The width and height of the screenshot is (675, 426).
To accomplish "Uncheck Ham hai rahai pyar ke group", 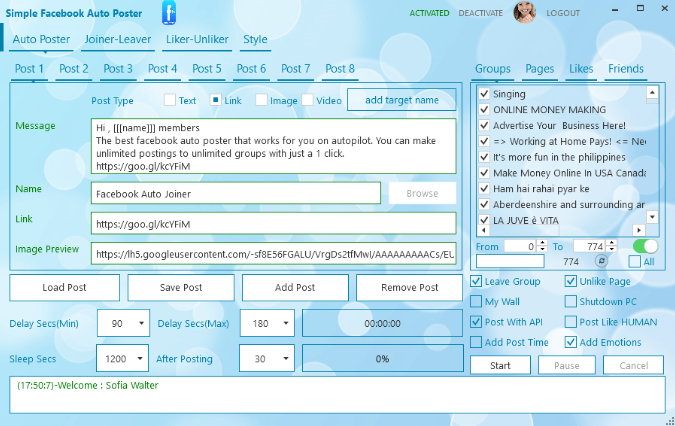I will [484, 188].
